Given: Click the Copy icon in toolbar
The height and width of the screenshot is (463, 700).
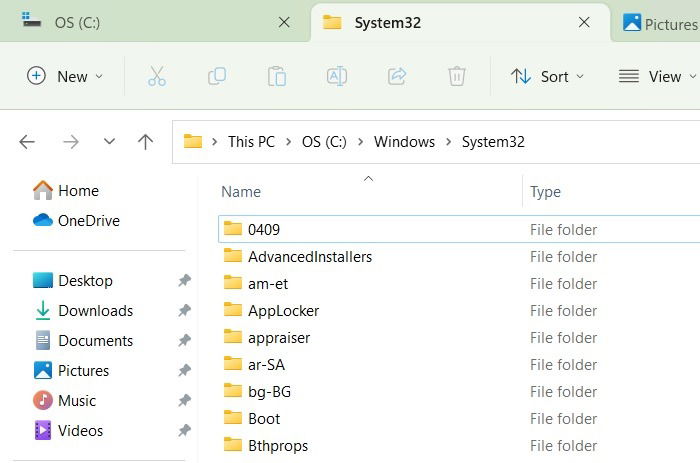Looking at the screenshot, I should point(217,76).
